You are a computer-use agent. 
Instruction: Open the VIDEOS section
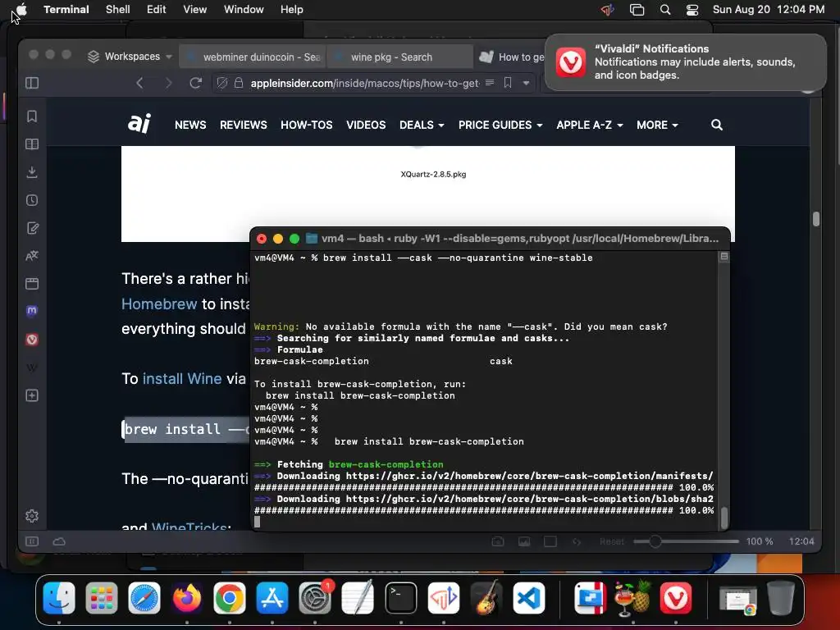click(366, 125)
